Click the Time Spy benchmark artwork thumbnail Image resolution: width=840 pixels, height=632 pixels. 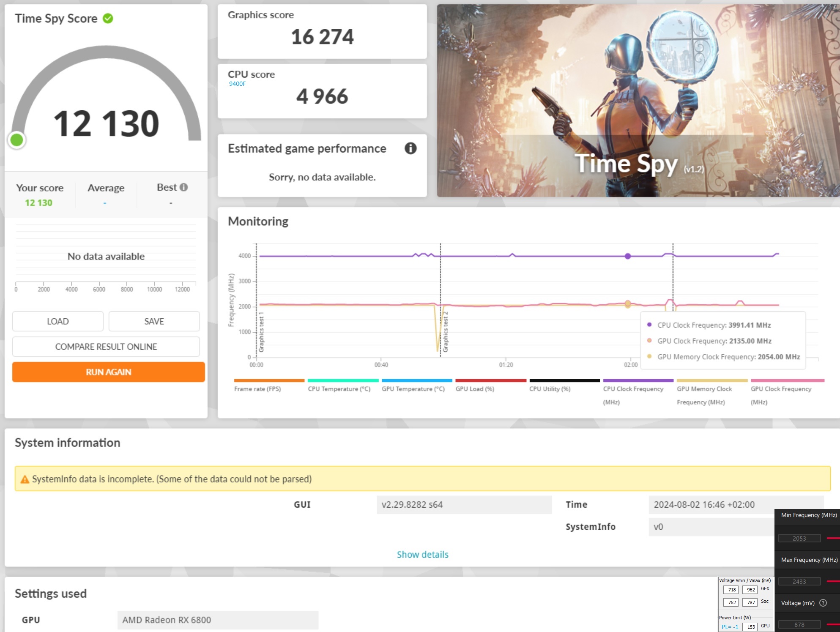[638, 101]
